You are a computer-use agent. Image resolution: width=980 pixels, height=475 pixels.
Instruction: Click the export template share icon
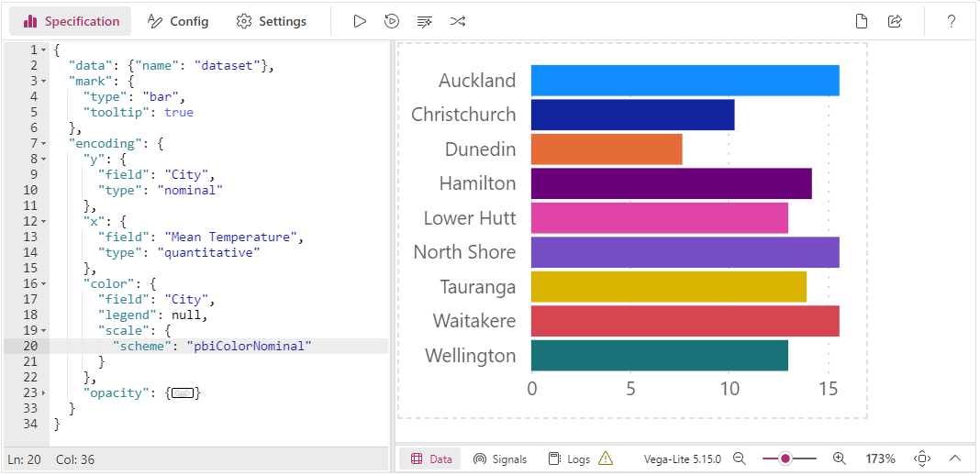tap(895, 21)
